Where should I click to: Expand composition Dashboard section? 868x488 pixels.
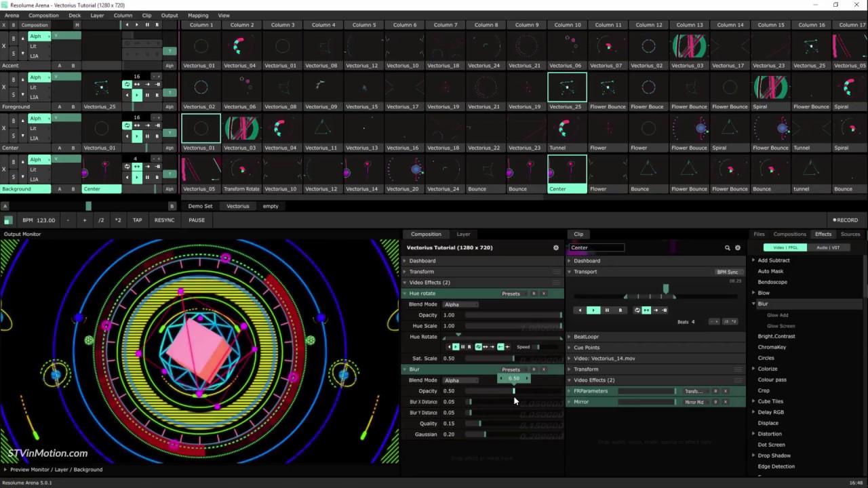click(484, 261)
